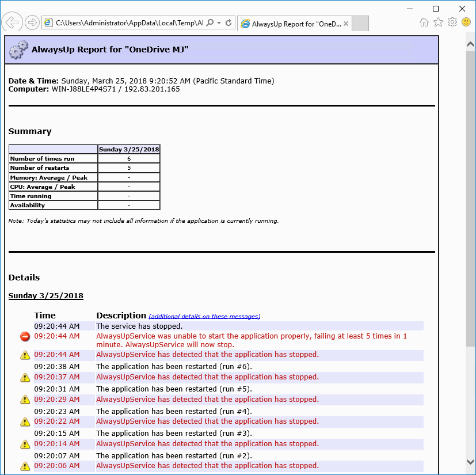476x475 pixels.
Task: Open the Tools gear menu
Action: [x=452, y=22]
